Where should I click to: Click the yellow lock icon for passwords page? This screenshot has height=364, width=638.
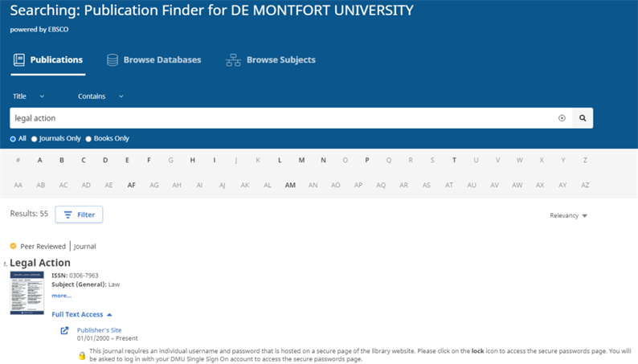(82, 355)
